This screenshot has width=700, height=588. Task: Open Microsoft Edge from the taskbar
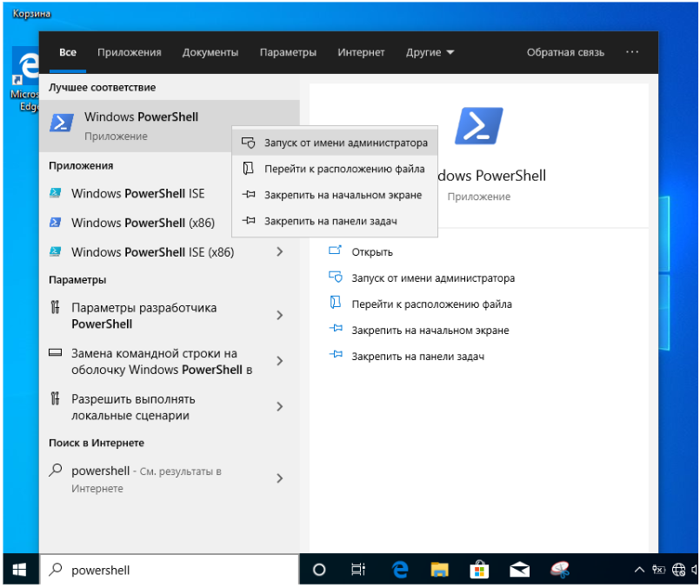click(400, 570)
